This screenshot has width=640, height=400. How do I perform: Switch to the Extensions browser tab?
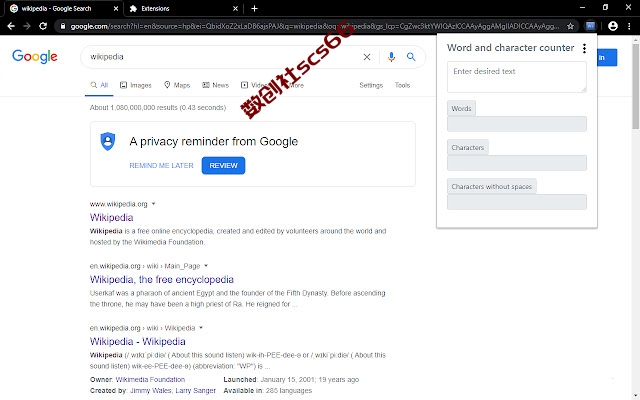tap(182, 9)
